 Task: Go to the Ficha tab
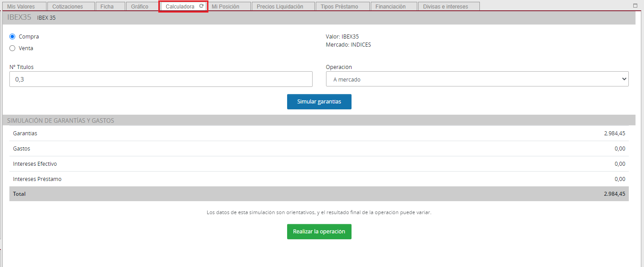click(x=110, y=6)
